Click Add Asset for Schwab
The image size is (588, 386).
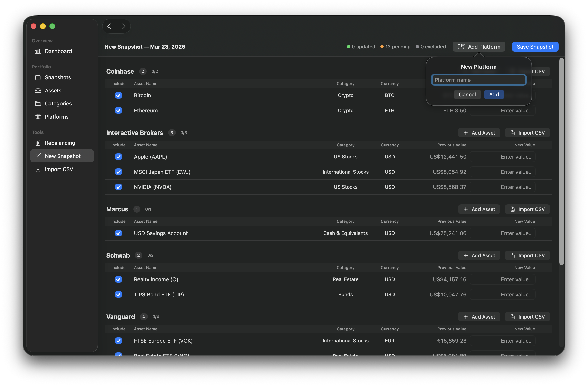pyautogui.click(x=479, y=255)
